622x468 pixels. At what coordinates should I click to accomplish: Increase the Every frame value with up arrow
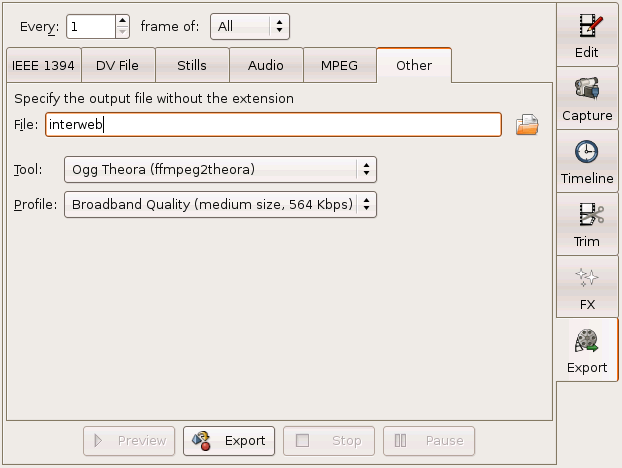pos(122,20)
